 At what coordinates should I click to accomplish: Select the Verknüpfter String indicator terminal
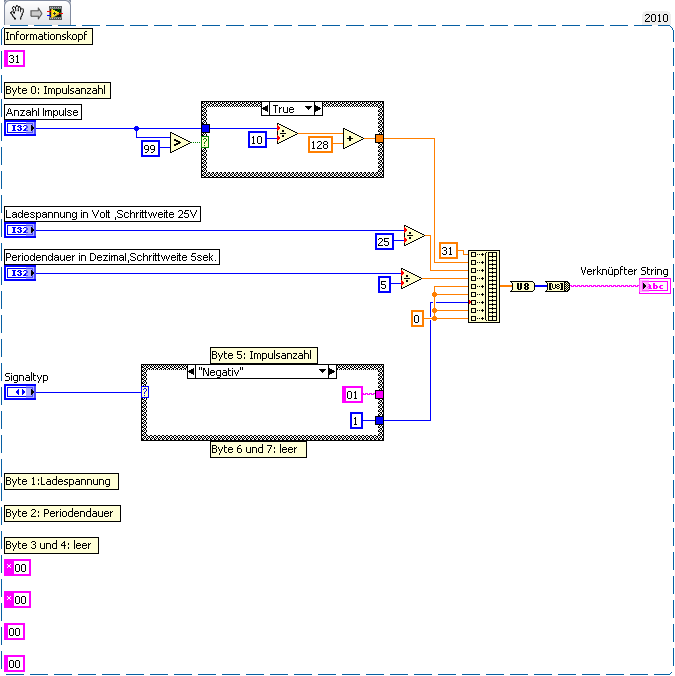point(655,286)
